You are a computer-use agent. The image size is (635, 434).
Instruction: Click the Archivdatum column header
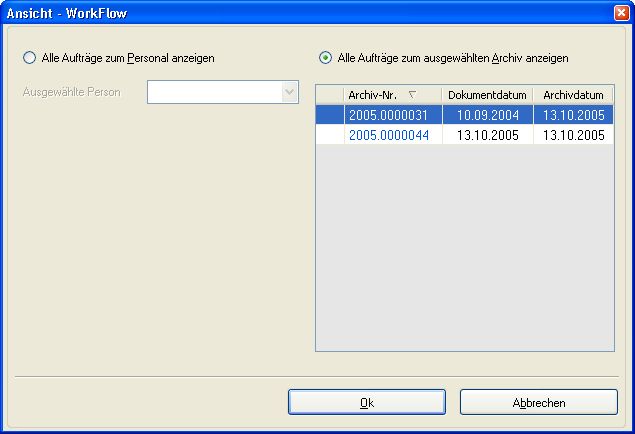click(x=573, y=95)
